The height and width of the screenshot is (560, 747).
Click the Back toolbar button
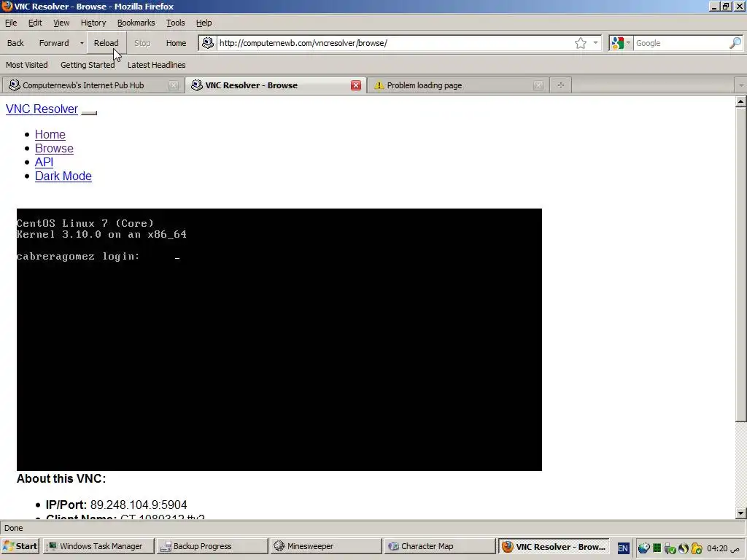tap(15, 43)
